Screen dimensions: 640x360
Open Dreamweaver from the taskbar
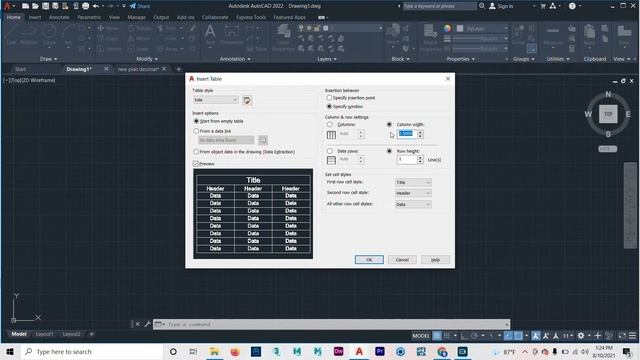(338, 351)
